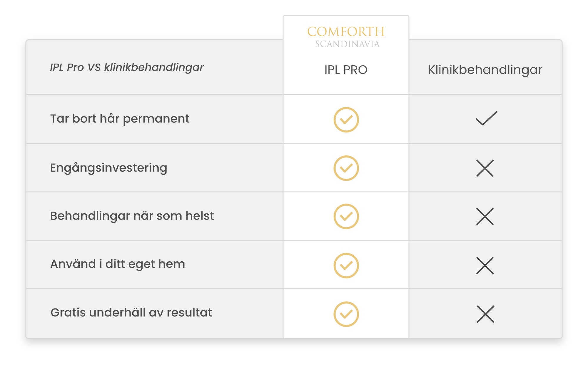The width and height of the screenshot is (588, 375).
Task: Click the X mark in Engångsinvestering row
Action: (485, 168)
